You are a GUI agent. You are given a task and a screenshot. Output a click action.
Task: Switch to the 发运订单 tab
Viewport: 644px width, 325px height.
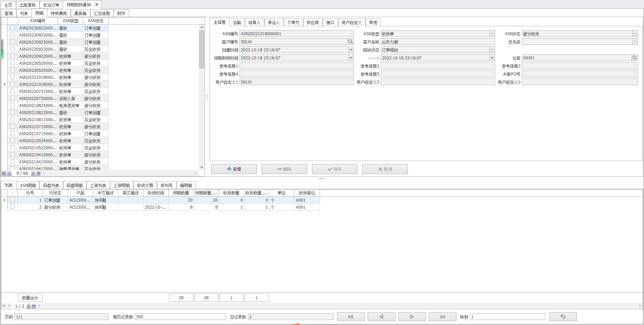51,5
